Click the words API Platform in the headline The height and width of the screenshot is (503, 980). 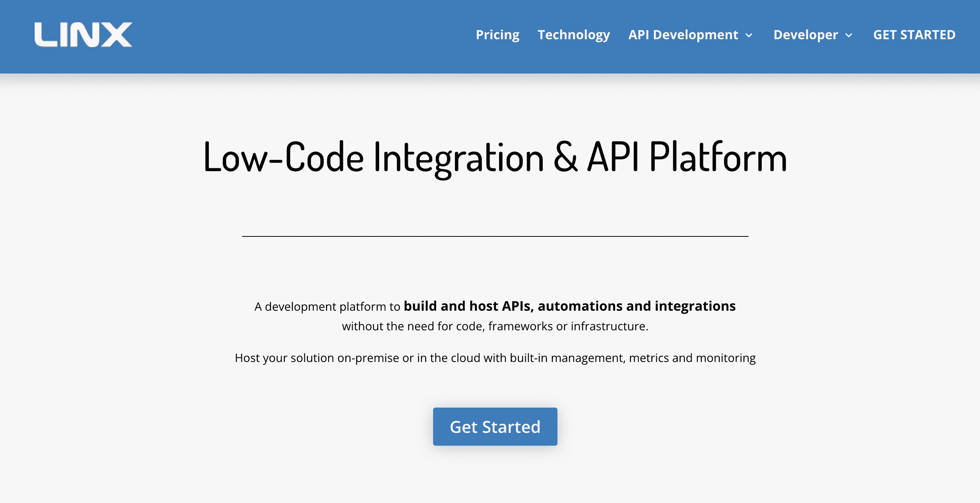687,157
